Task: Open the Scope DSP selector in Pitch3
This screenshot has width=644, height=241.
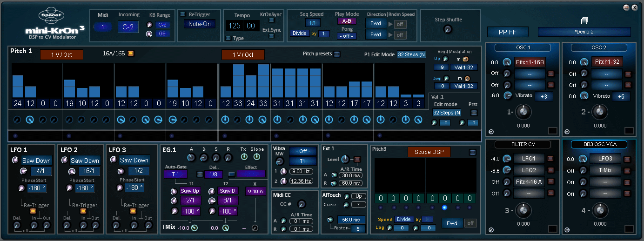Action: pos(429,152)
